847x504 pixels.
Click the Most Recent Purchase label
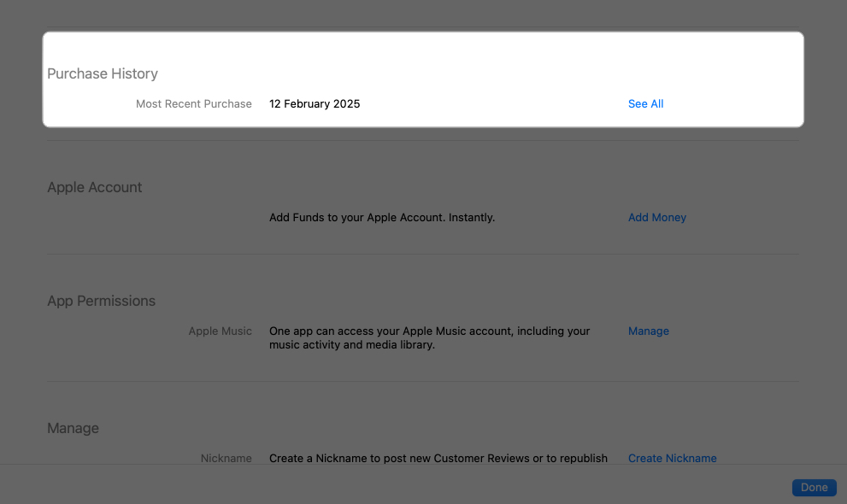[x=194, y=103]
